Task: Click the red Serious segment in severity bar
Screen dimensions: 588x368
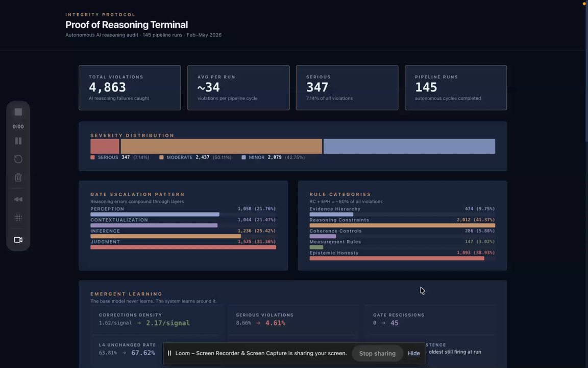Action: pyautogui.click(x=105, y=146)
